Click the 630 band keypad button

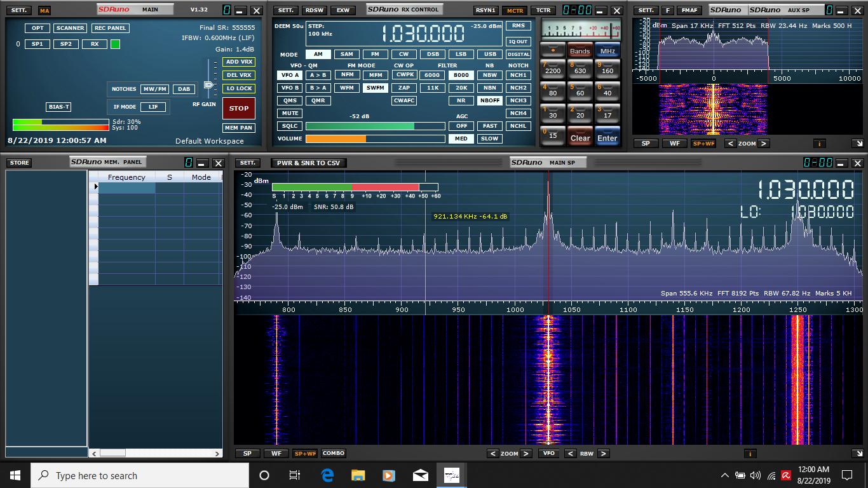pyautogui.click(x=580, y=68)
